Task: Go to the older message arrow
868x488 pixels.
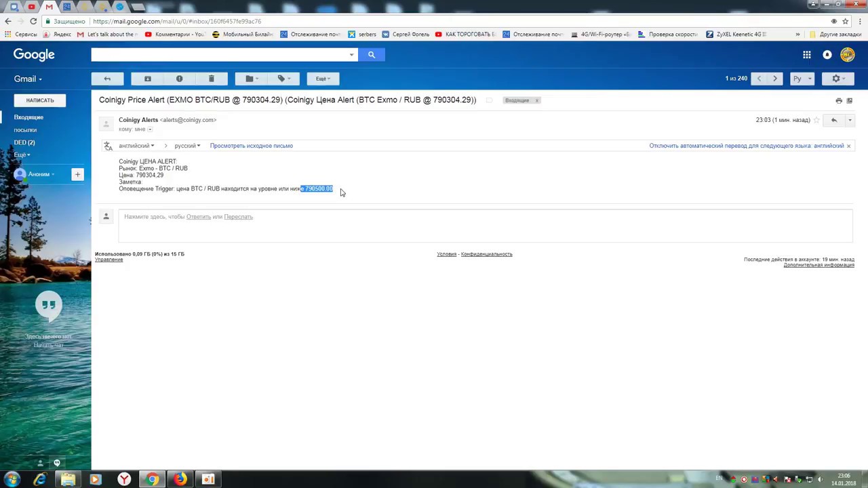Action: [x=775, y=79]
